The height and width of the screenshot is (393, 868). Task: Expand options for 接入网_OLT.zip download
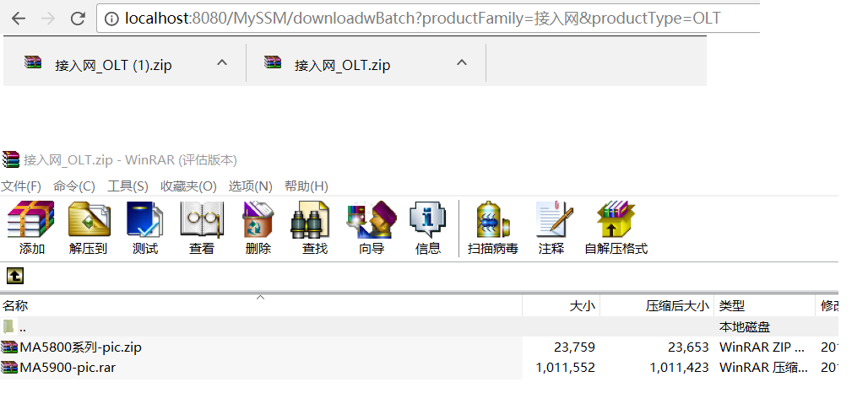click(x=461, y=62)
